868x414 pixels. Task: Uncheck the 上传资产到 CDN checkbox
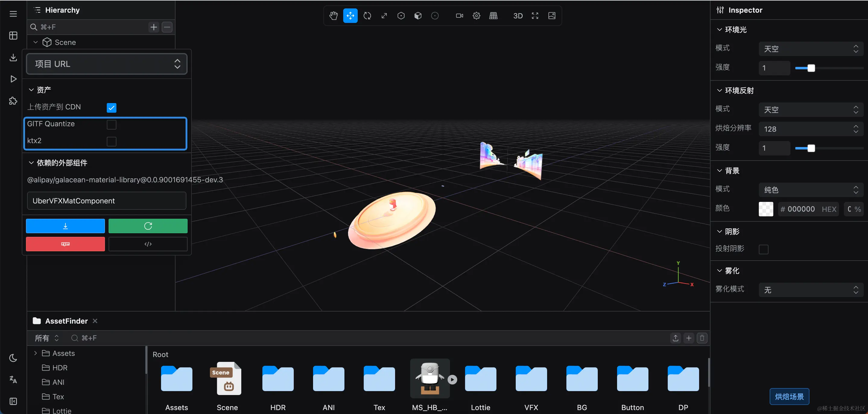tap(112, 108)
